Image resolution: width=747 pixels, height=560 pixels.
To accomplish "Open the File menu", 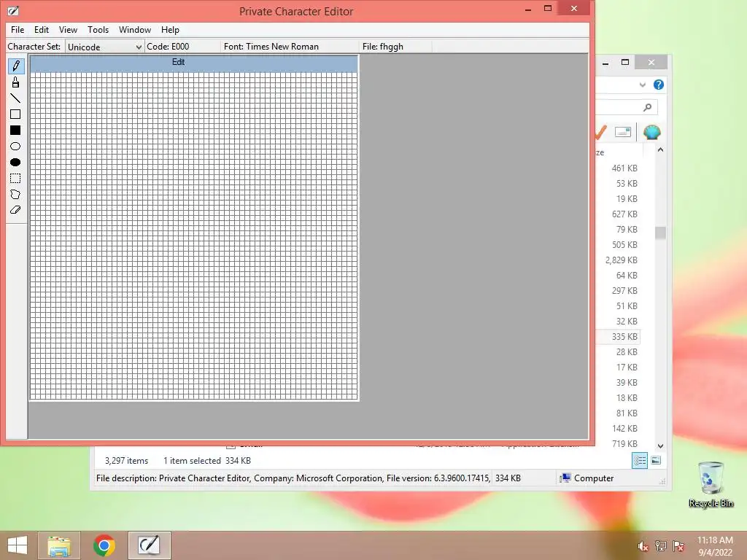I will 18,29.
